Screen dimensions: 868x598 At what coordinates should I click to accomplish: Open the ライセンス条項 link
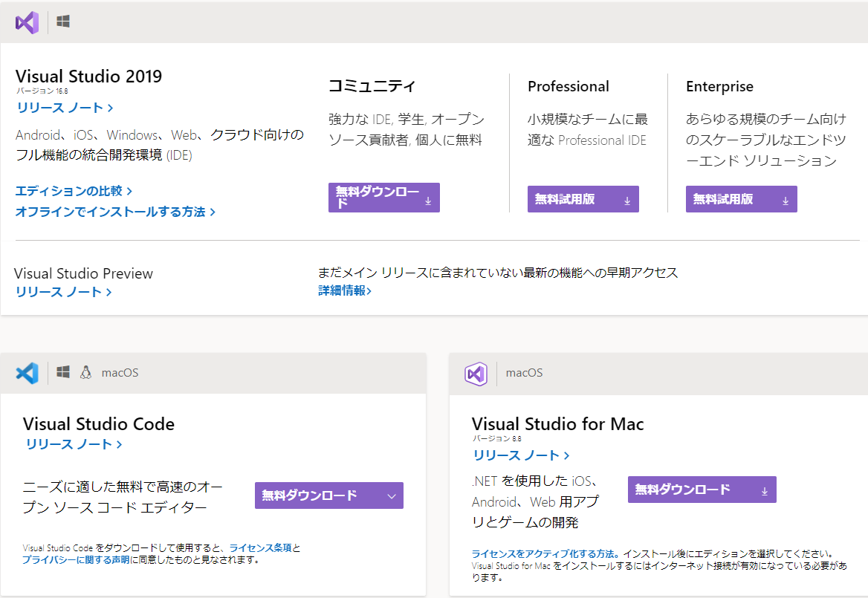click(x=260, y=547)
